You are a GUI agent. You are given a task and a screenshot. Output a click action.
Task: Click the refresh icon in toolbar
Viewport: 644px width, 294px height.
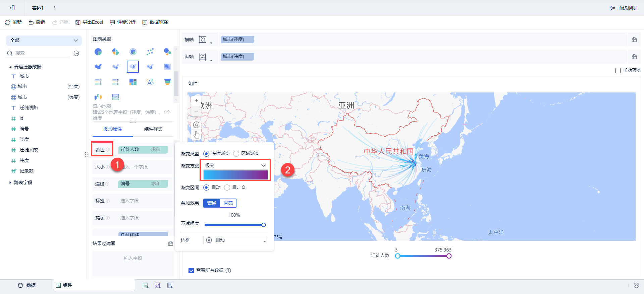coord(8,22)
